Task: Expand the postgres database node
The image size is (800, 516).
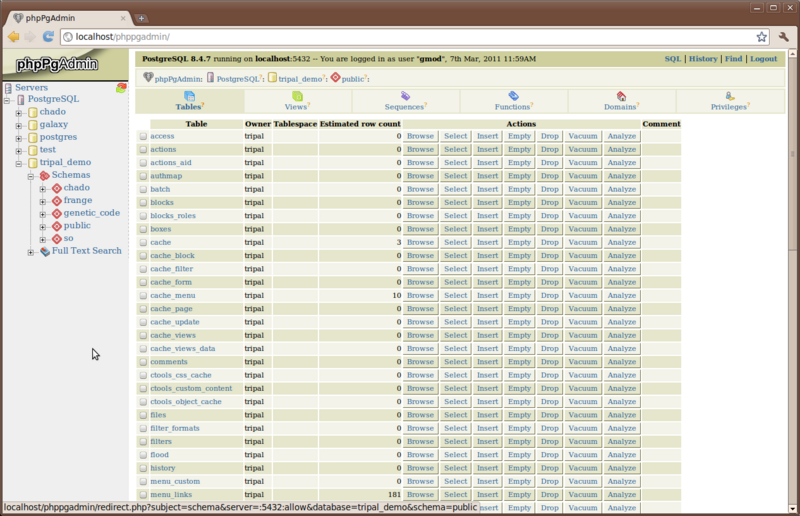Action: (x=18, y=139)
